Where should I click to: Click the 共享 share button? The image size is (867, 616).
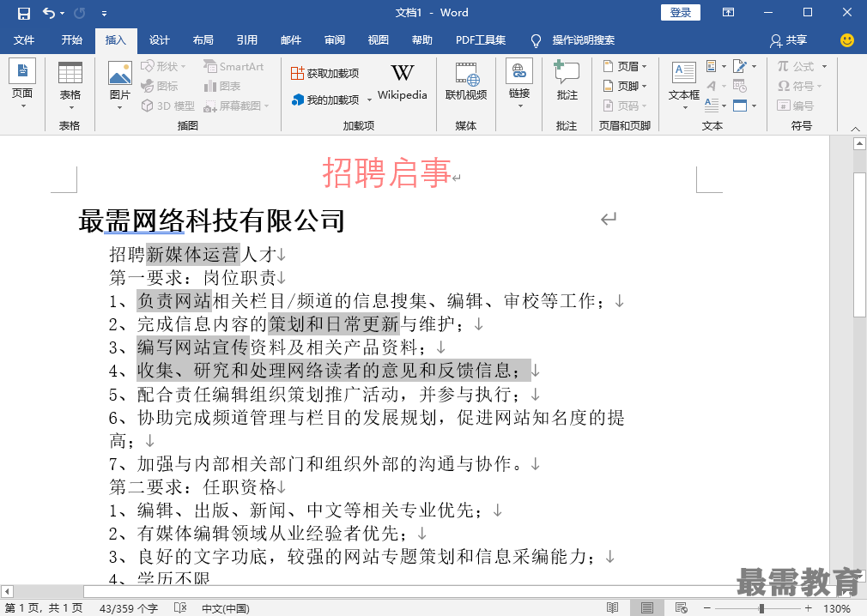tap(789, 39)
